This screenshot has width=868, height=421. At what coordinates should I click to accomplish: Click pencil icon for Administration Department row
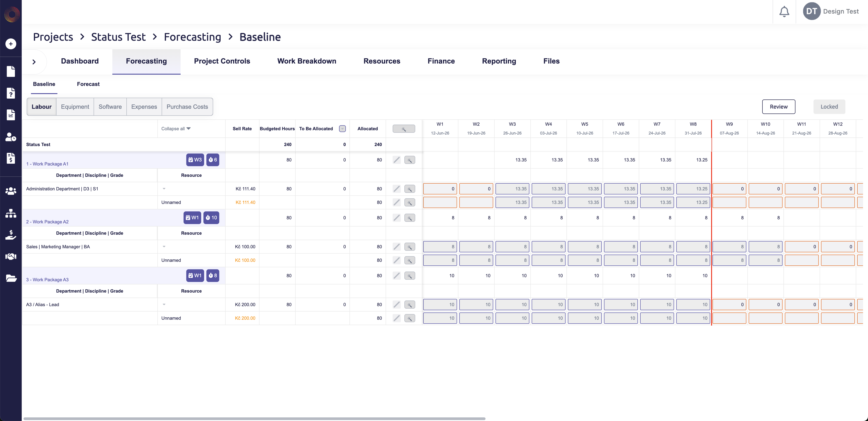tap(397, 189)
